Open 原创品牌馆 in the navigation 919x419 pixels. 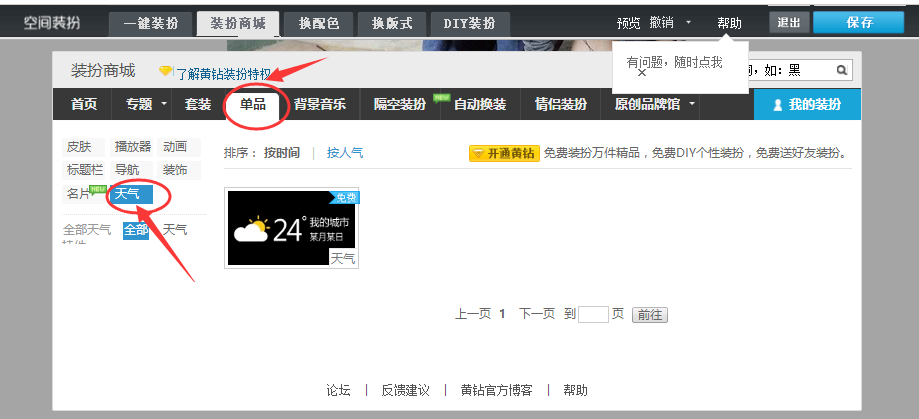point(647,104)
